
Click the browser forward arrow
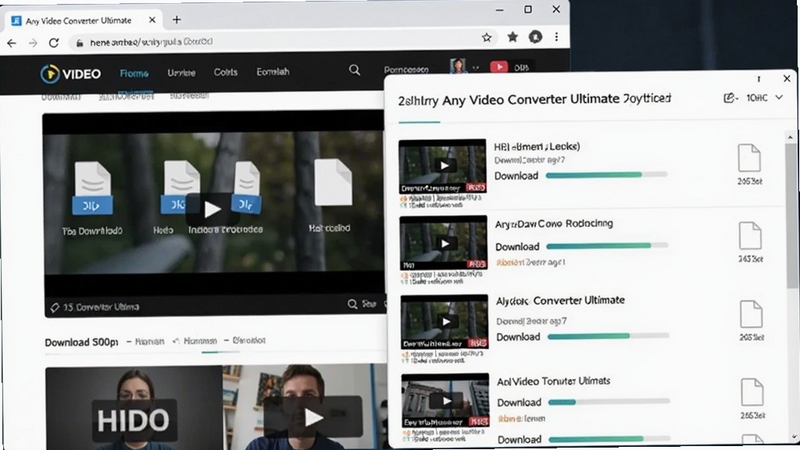pyautogui.click(x=33, y=43)
